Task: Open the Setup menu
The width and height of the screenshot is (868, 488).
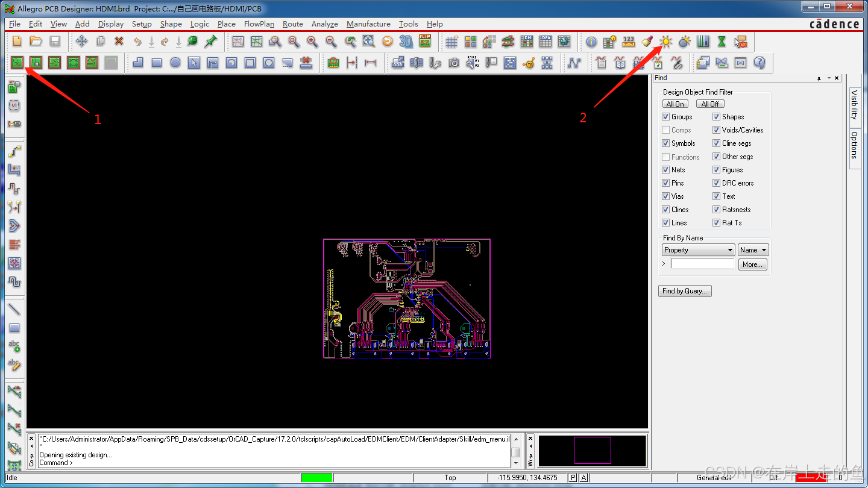Action: tap(142, 24)
